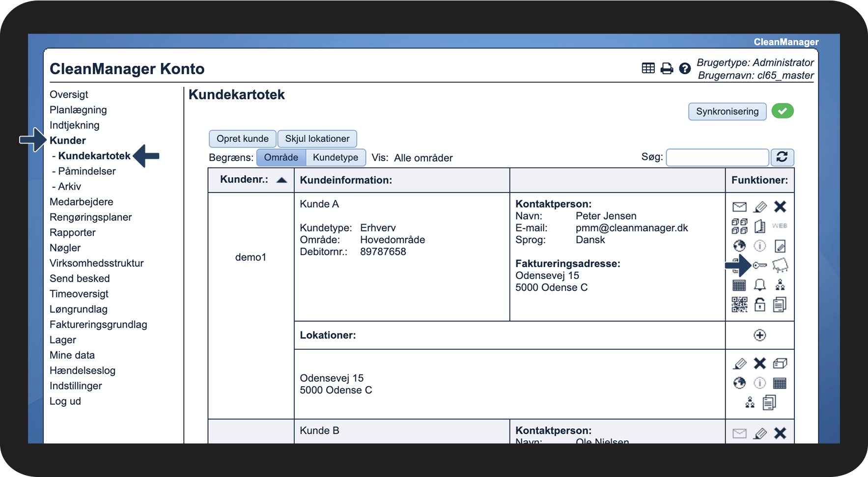Screen dimensions: 868x477
Task: Go to Påmindelser submenu item
Action: (86, 171)
